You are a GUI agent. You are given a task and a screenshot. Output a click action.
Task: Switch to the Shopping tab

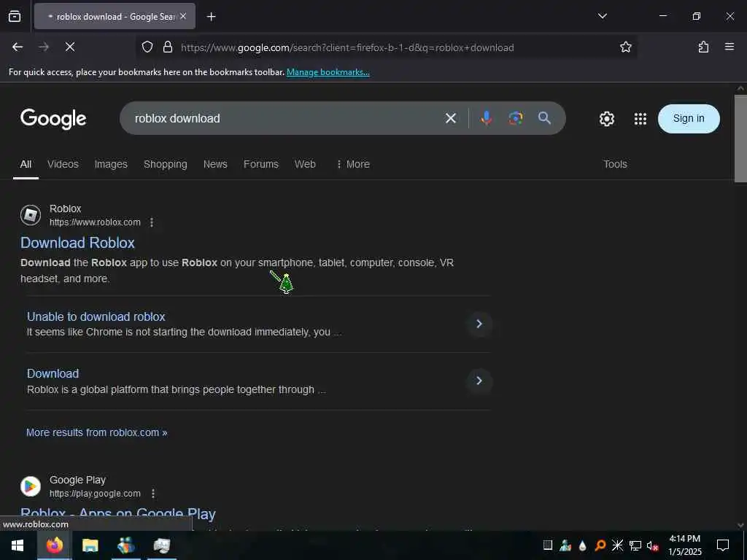(166, 164)
